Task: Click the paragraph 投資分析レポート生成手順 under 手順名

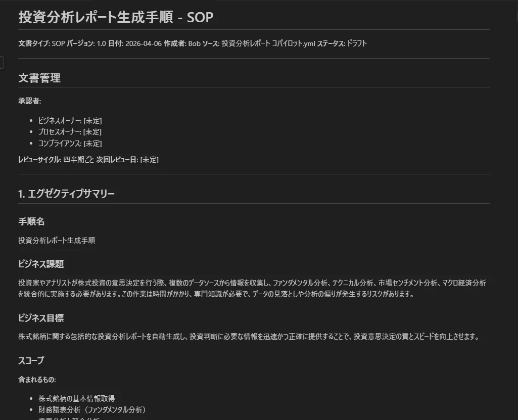Action: click(x=57, y=241)
